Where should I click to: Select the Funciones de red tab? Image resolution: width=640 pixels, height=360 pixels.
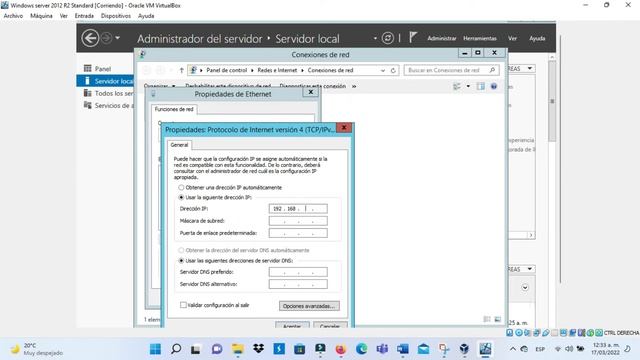[x=174, y=109]
